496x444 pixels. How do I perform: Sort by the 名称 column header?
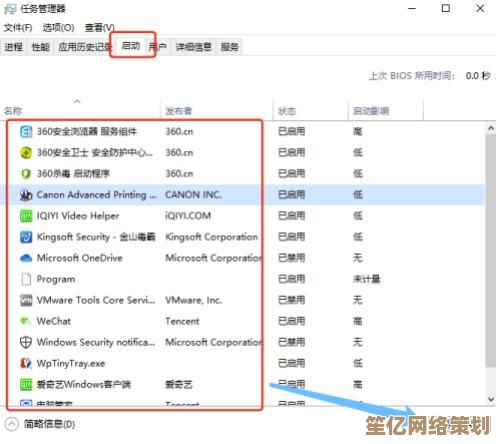point(80,110)
